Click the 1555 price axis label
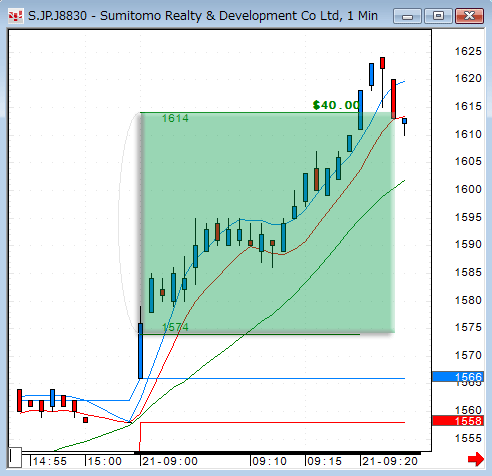 pos(468,438)
